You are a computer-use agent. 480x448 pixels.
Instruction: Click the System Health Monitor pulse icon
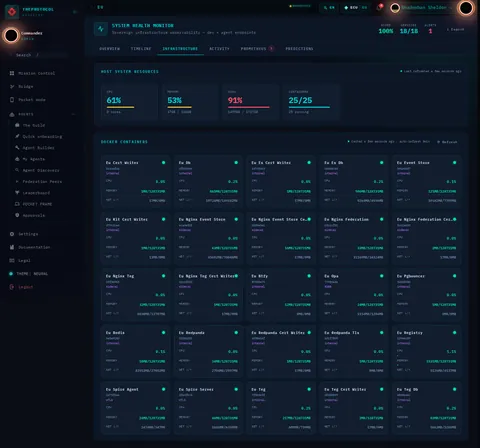[x=101, y=29]
